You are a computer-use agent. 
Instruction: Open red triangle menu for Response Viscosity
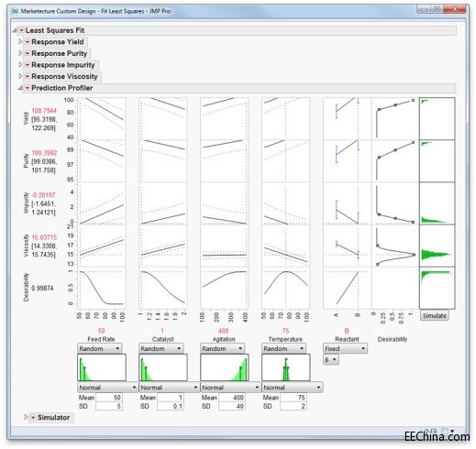click(28, 76)
